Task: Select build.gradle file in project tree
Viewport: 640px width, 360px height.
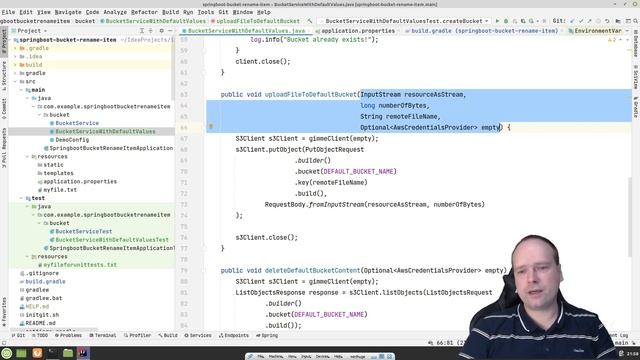Action: (45, 282)
